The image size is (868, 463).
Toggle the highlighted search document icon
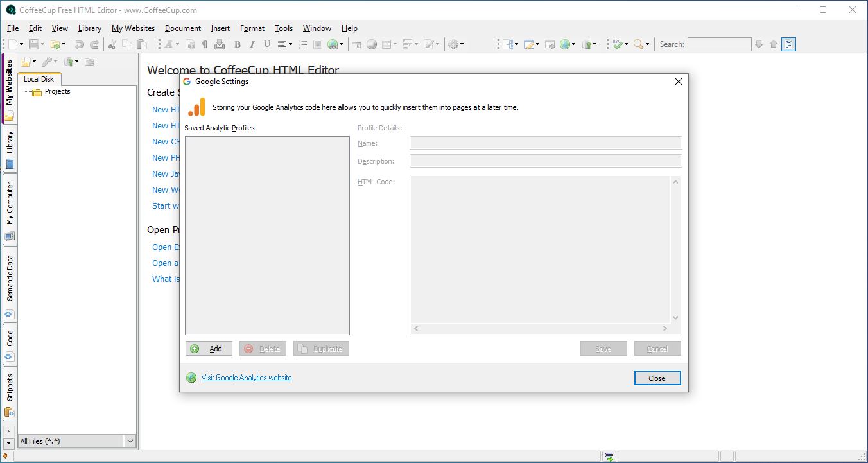pyautogui.click(x=789, y=44)
